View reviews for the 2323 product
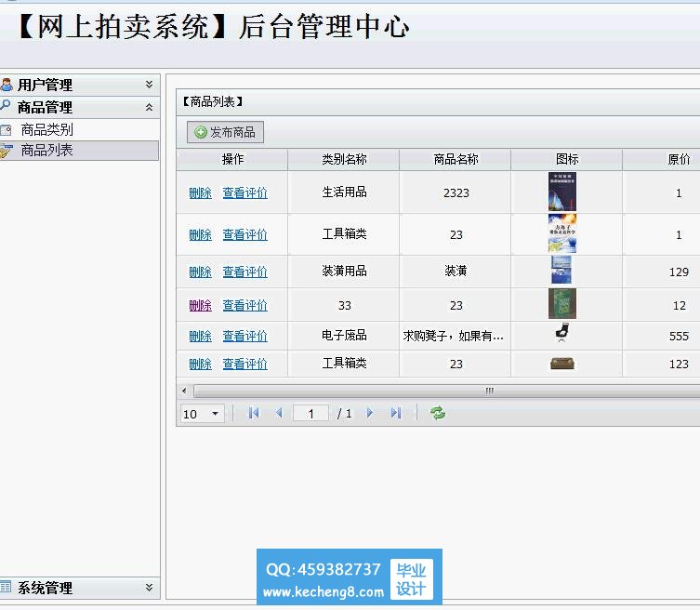The width and height of the screenshot is (700, 610). pos(245,192)
